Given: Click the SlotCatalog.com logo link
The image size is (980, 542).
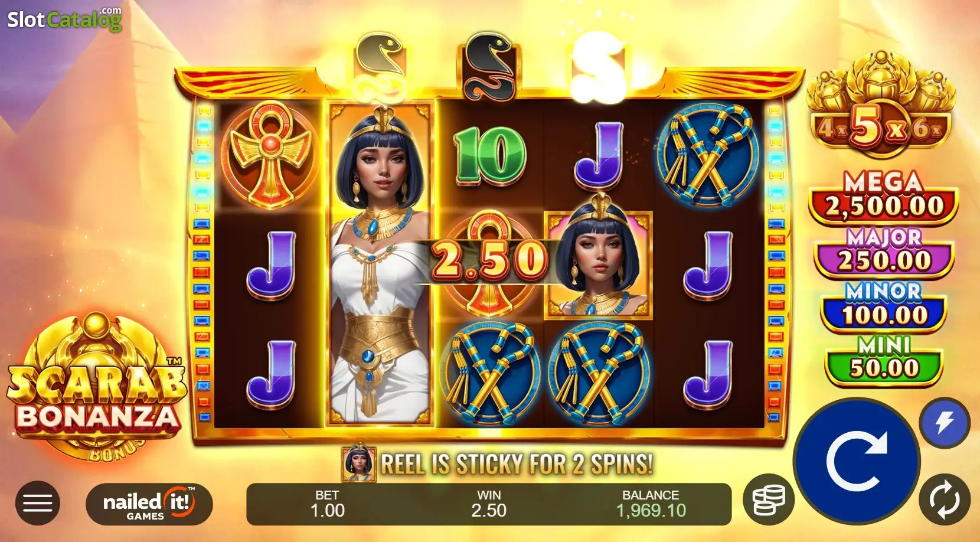Looking at the screenshot, I should tap(64, 19).
